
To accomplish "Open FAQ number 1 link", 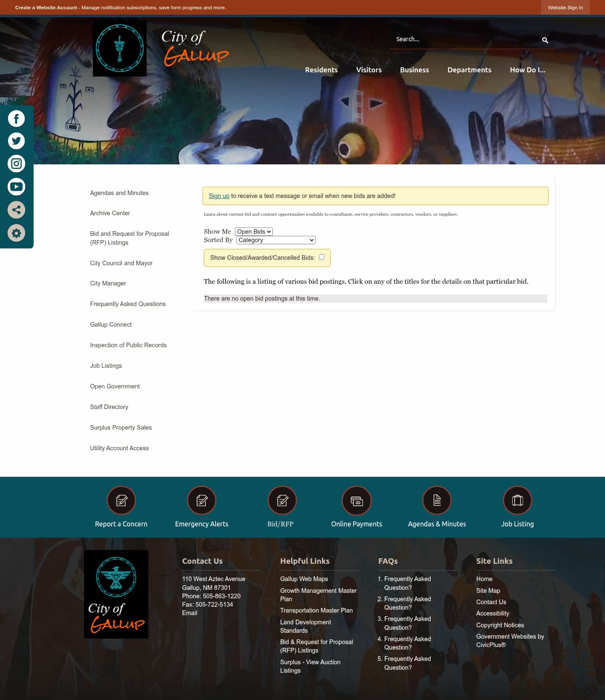I will pyautogui.click(x=408, y=583).
